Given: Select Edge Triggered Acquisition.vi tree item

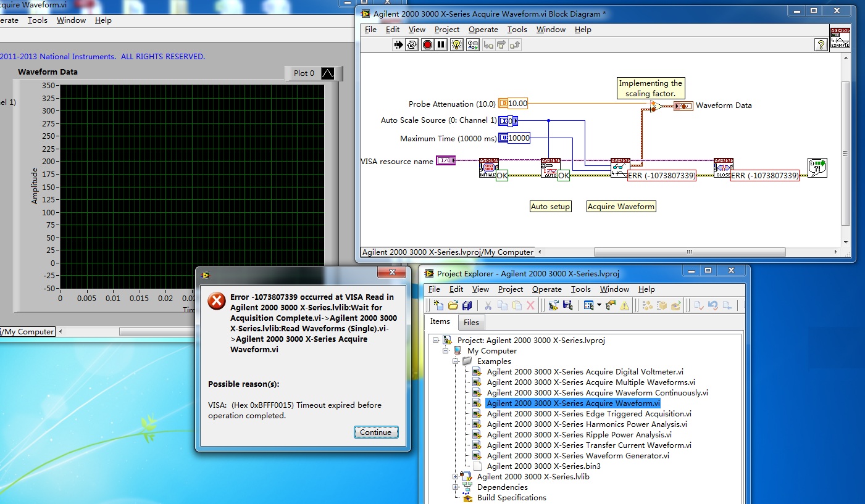Looking at the screenshot, I should click(589, 413).
